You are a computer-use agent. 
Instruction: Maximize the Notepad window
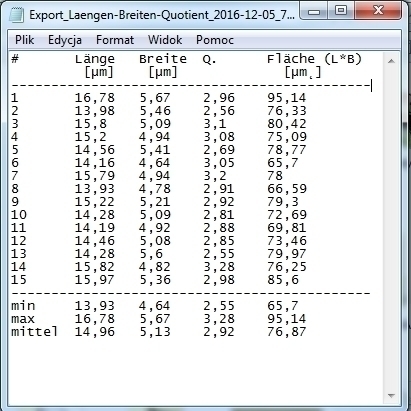click(340, 11)
